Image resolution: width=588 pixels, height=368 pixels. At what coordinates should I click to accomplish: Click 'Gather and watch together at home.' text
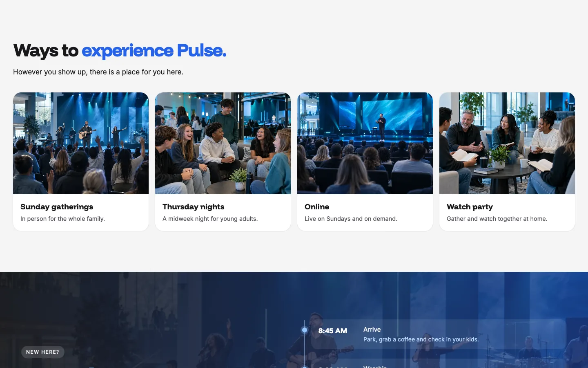[497, 219]
